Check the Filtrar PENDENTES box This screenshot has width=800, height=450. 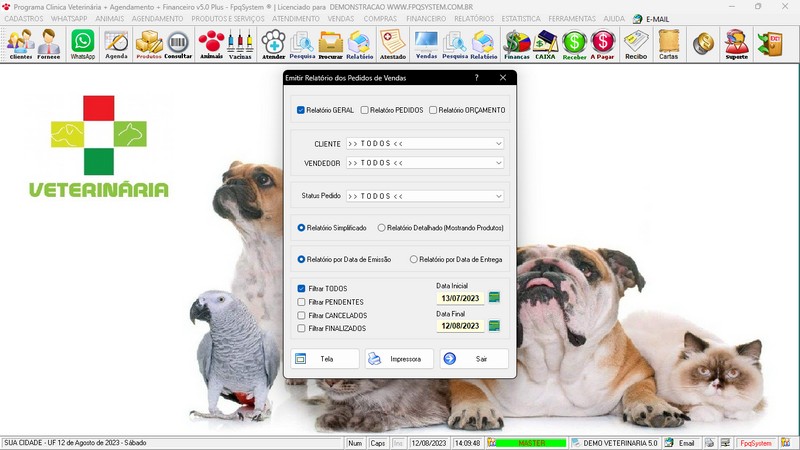pos(302,302)
